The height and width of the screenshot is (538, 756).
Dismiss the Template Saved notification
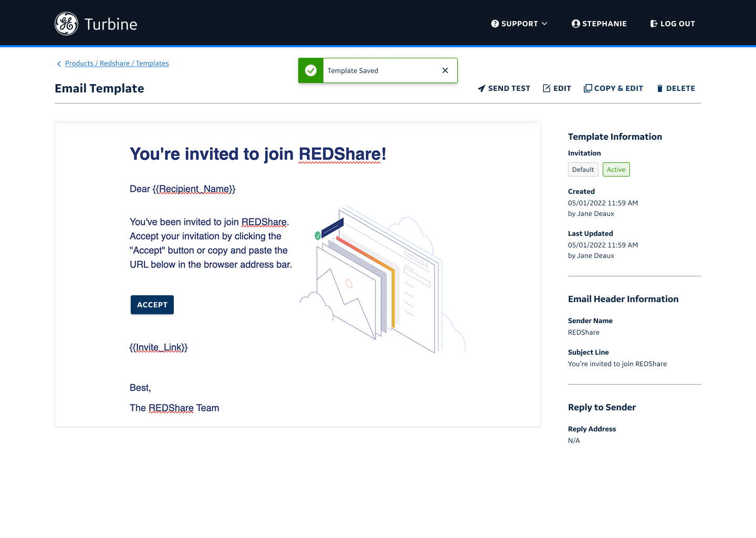point(445,70)
